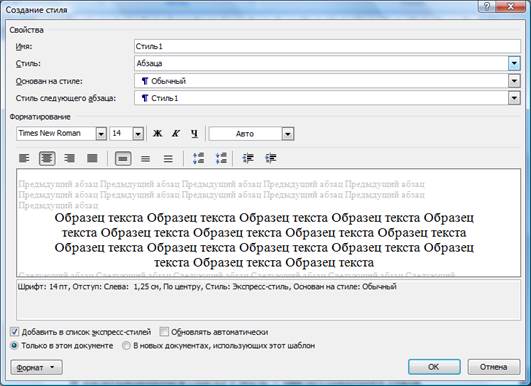Screen dimensions: 531x386
Task: Click the sample text preview area
Action: tap(268, 223)
